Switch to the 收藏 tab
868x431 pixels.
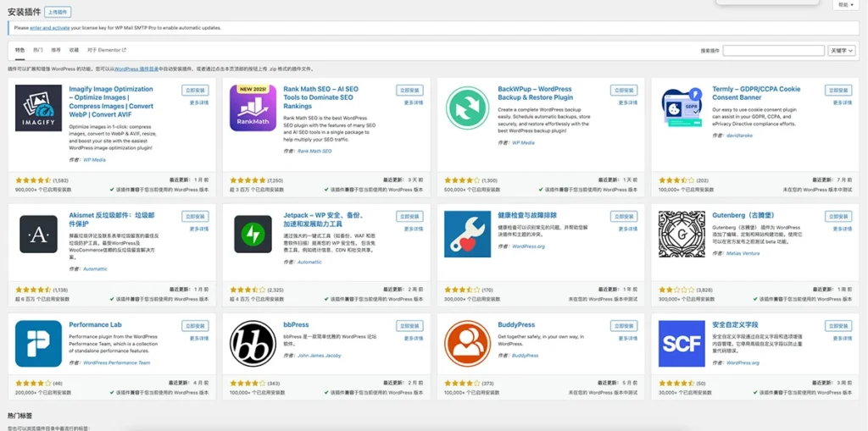(74, 50)
